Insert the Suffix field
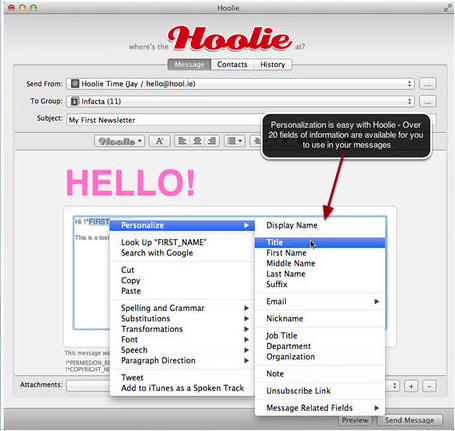Image resolution: width=455 pixels, height=431 pixels. click(x=320, y=284)
